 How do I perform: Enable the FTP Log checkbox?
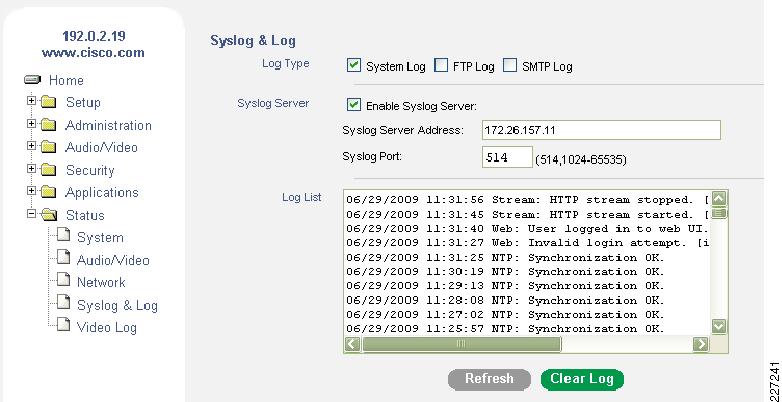click(x=441, y=65)
